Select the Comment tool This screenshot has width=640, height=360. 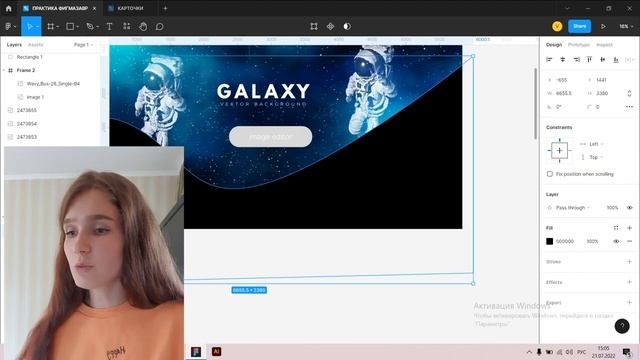tap(160, 27)
